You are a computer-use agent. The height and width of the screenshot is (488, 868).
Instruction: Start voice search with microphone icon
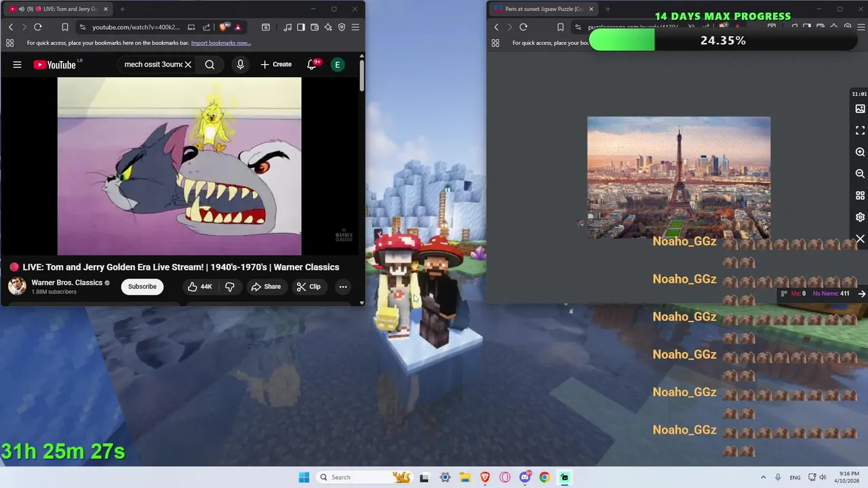point(240,64)
